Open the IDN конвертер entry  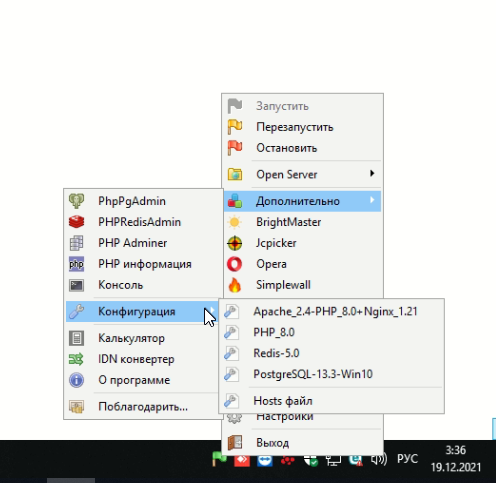coord(143,359)
